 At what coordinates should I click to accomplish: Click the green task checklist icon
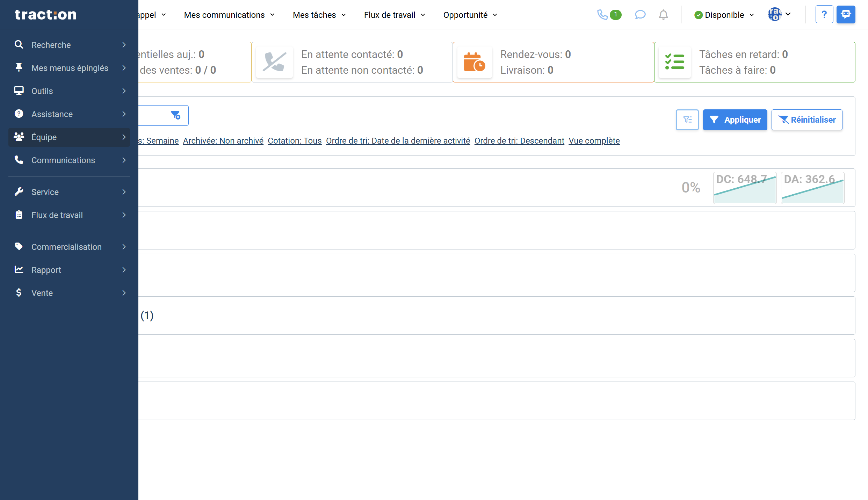[x=674, y=62]
